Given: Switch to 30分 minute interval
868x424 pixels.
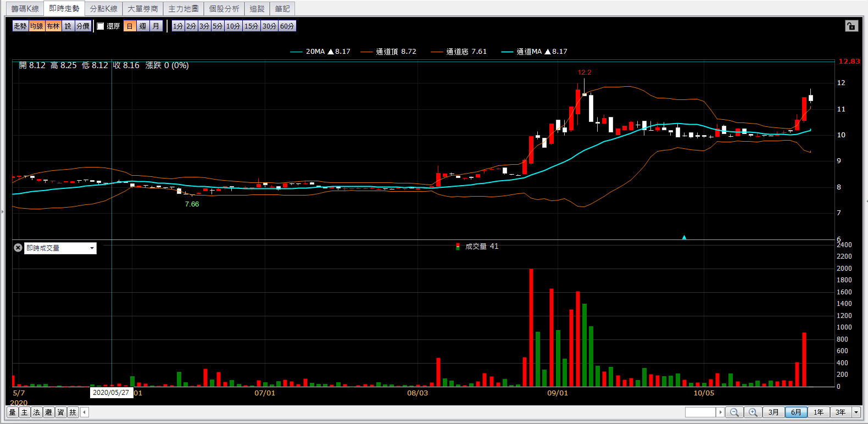Looking at the screenshot, I should coord(269,26).
